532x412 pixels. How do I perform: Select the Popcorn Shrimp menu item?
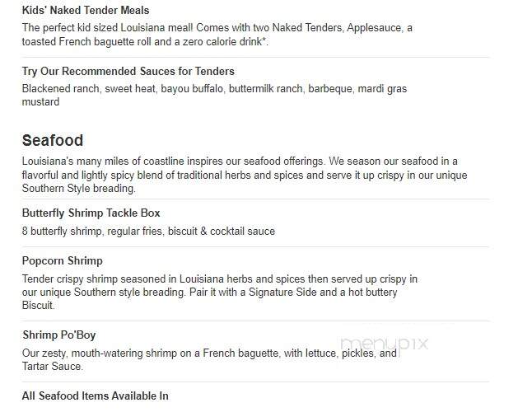(x=63, y=261)
